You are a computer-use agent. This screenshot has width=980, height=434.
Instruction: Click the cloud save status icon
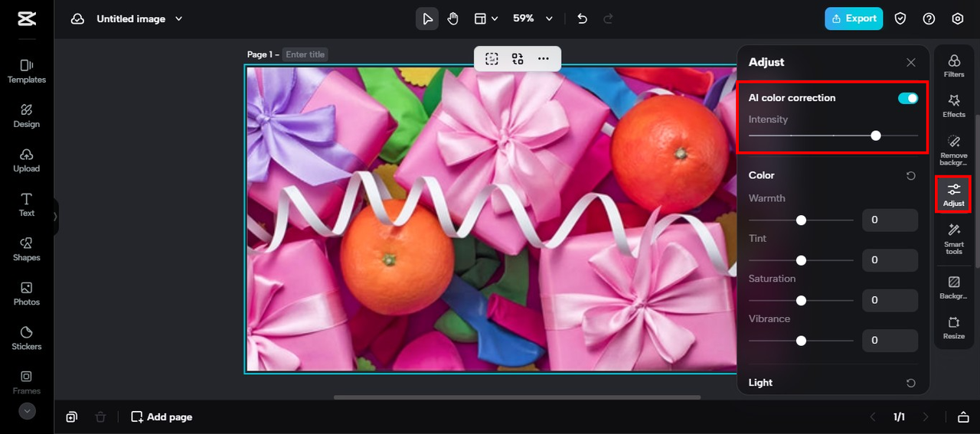point(77,19)
